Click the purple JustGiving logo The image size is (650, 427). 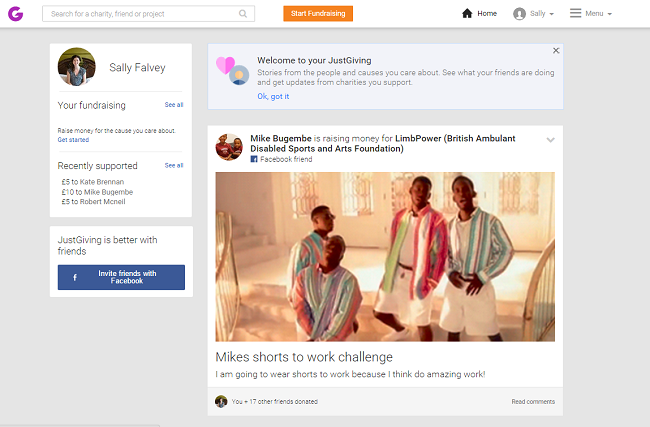pyautogui.click(x=15, y=14)
